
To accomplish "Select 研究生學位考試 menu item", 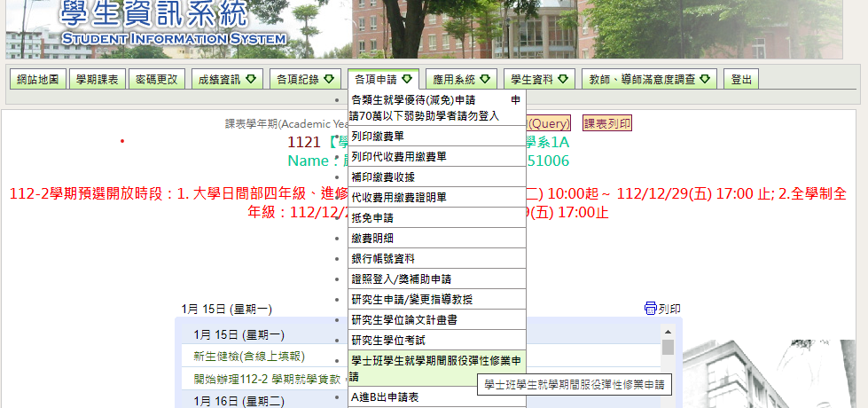I will point(437,340).
